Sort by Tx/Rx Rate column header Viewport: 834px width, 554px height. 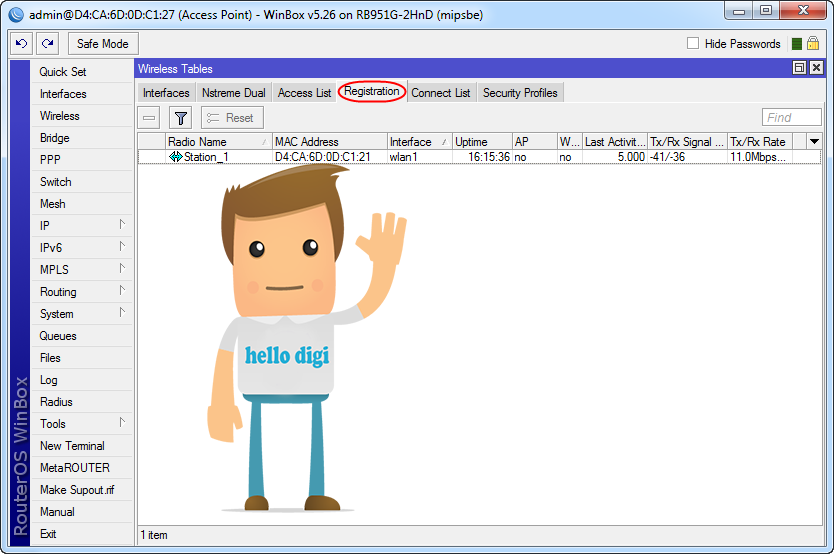(760, 141)
